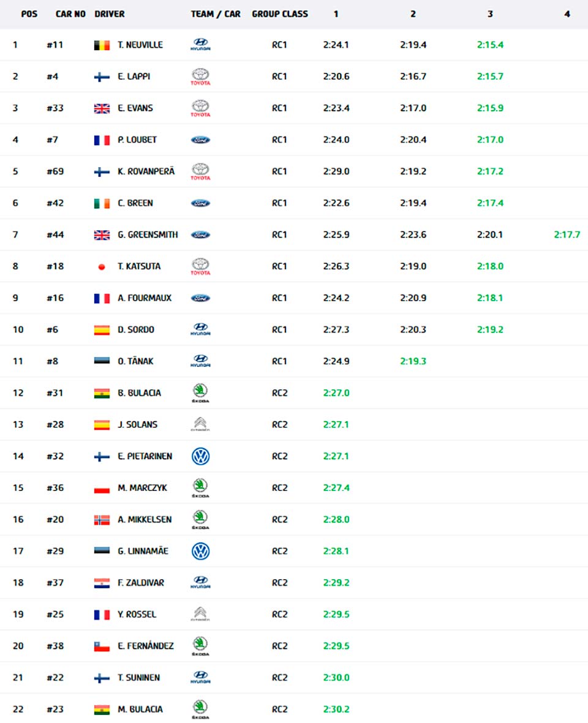
Task: Click the Volkswagen logo in Pietarinen's row
Action: click(x=200, y=456)
